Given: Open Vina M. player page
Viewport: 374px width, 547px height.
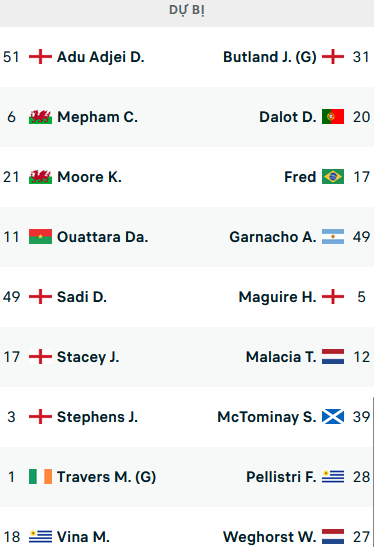Looking at the screenshot, I should tap(83, 537).
